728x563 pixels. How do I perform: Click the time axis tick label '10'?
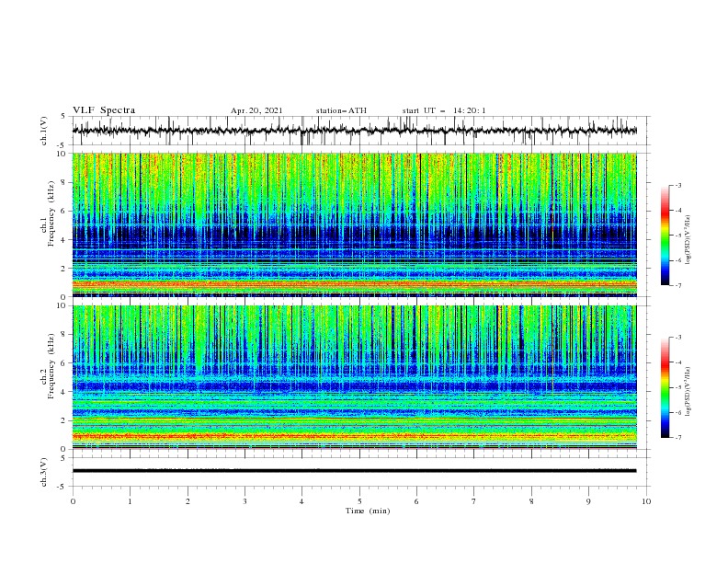click(x=646, y=501)
